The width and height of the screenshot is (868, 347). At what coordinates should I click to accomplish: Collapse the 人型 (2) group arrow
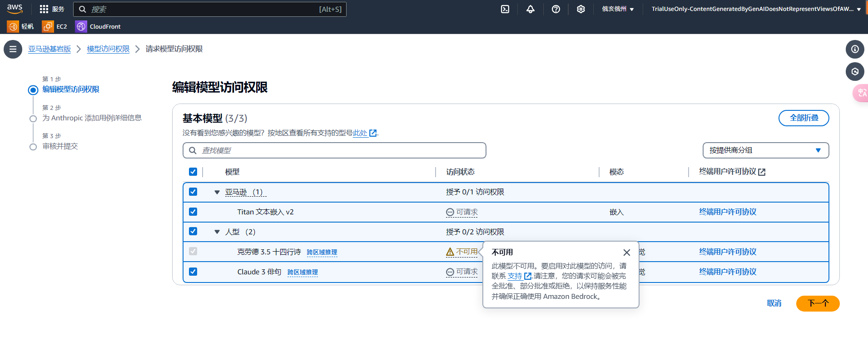pyautogui.click(x=217, y=232)
